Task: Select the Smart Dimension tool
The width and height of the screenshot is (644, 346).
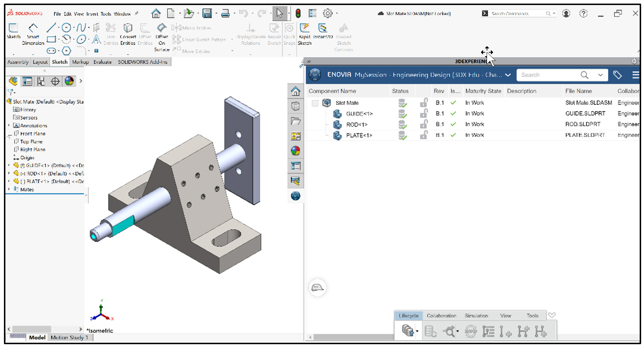Action: pyautogui.click(x=32, y=34)
